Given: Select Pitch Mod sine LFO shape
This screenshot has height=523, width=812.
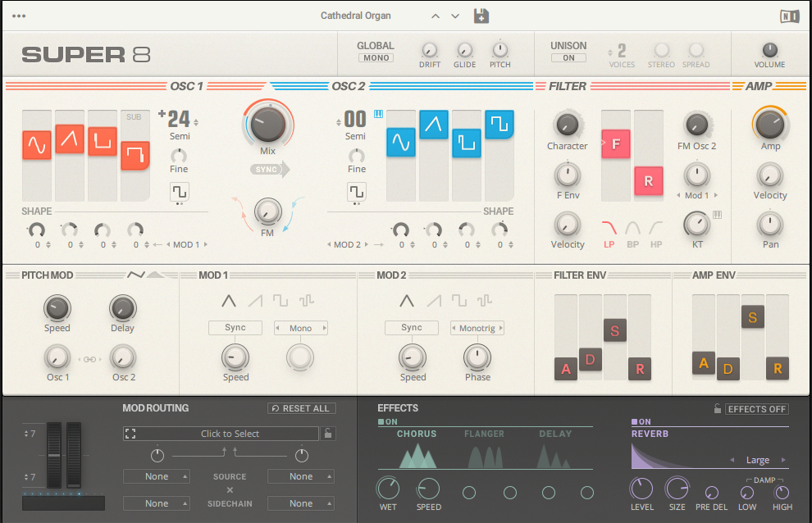Looking at the screenshot, I should click(x=135, y=275).
